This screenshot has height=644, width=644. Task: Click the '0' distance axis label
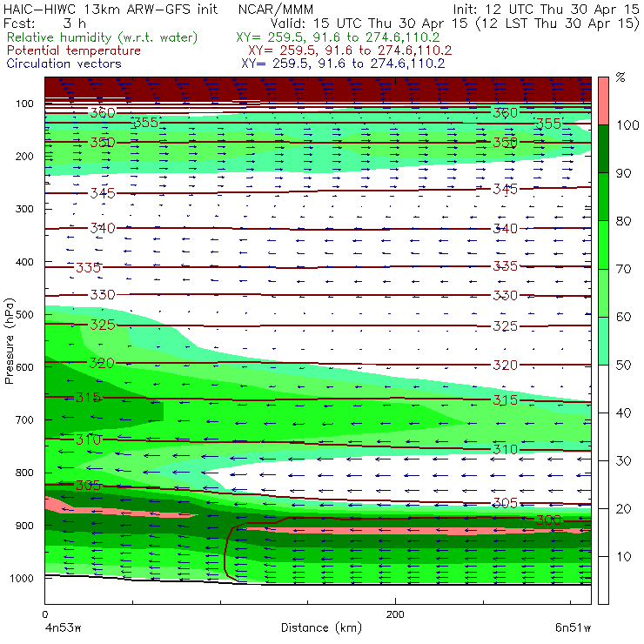click(44, 614)
